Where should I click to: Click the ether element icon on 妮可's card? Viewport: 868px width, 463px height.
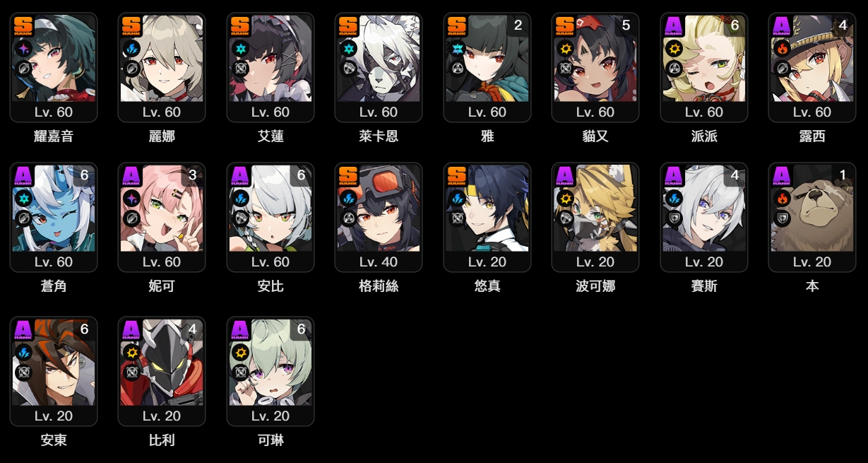131,199
